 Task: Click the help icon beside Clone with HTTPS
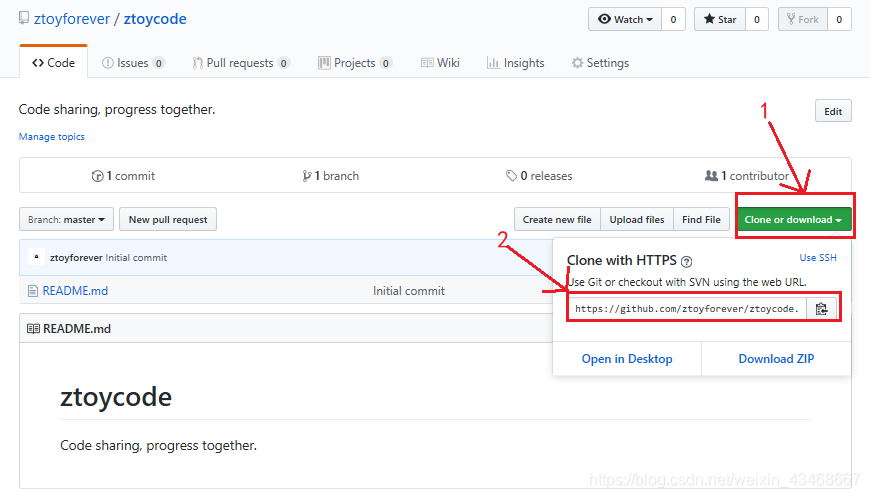pos(686,261)
